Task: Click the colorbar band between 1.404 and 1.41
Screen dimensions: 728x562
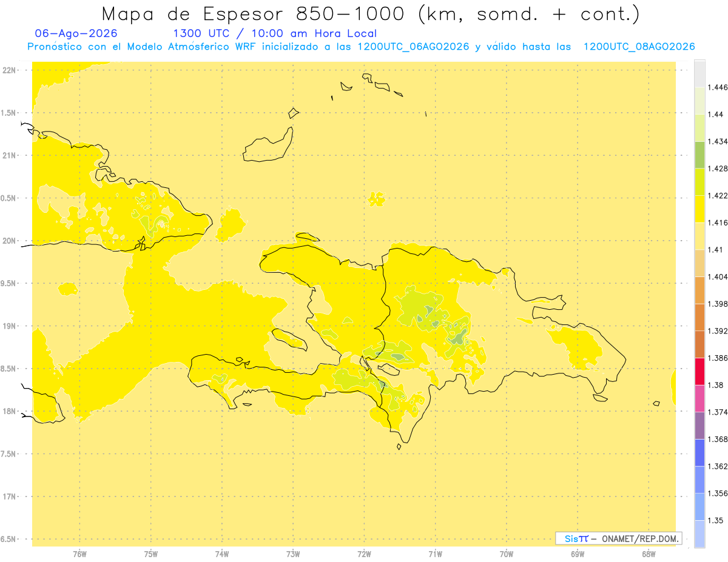Action: click(699, 263)
